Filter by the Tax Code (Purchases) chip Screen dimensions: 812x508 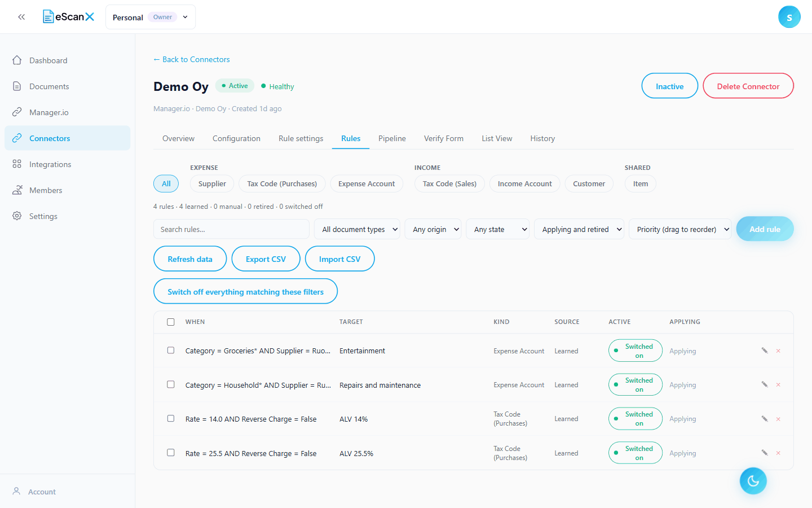[282, 183]
